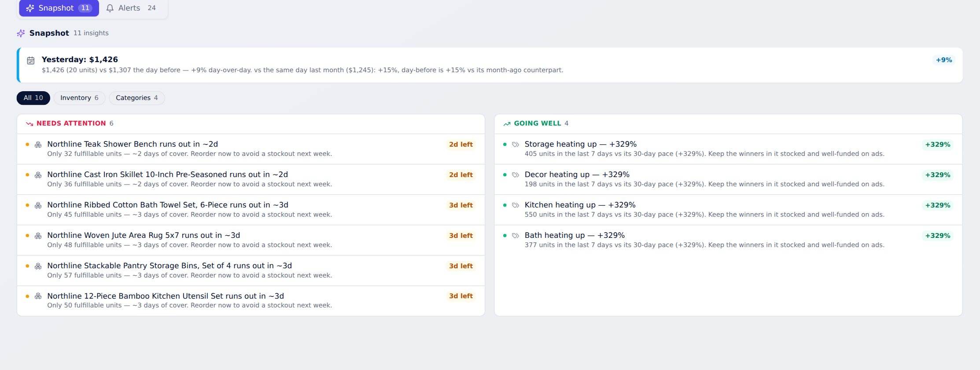Click the Yesterday: $1,426 headline
The image size is (980, 370).
80,59
